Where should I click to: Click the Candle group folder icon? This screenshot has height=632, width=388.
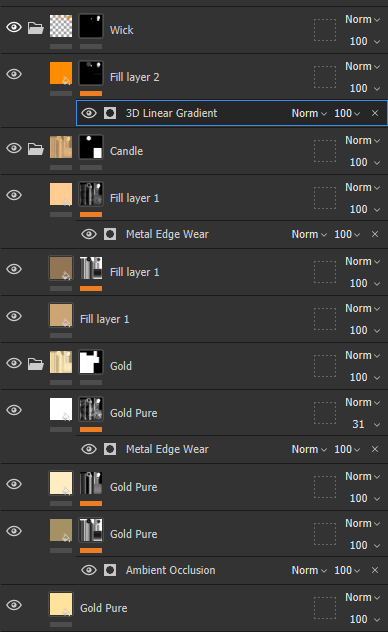tap(35, 149)
